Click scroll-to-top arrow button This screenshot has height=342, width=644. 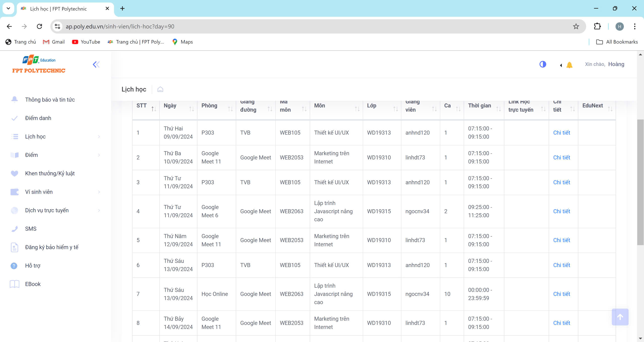point(620,317)
